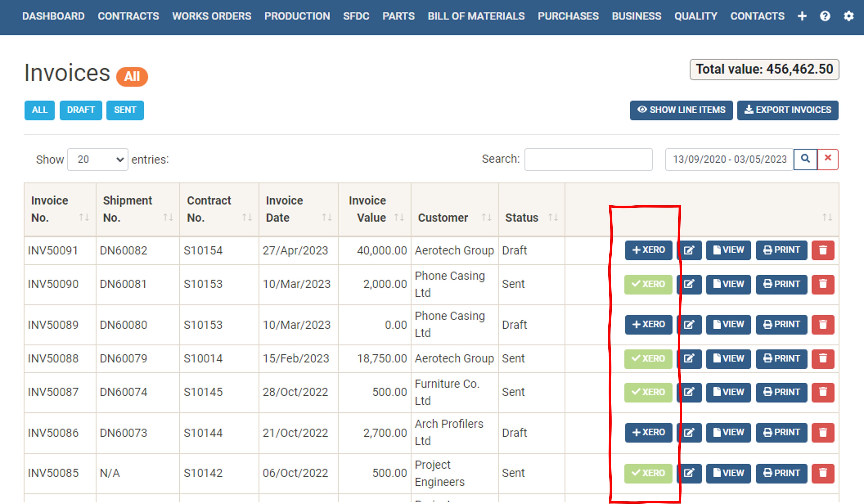Viewport: 864px width, 504px height.
Task: Run the date search with the magnifier icon
Action: (806, 159)
